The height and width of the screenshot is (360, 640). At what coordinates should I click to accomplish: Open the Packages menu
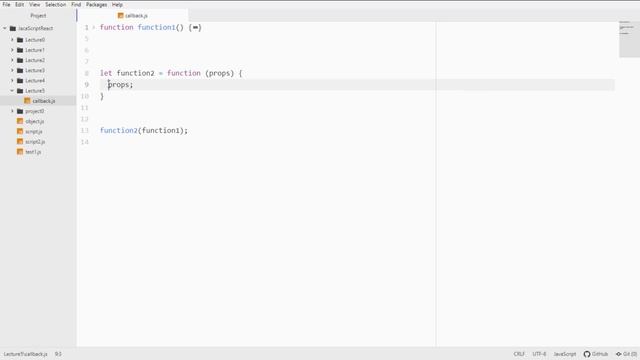(96, 4)
